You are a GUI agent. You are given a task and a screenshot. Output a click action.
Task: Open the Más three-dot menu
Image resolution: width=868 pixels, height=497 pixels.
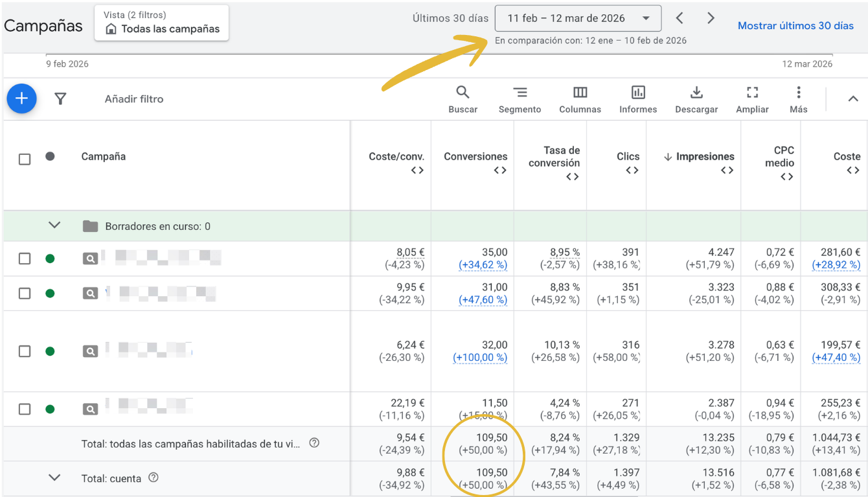click(x=798, y=98)
